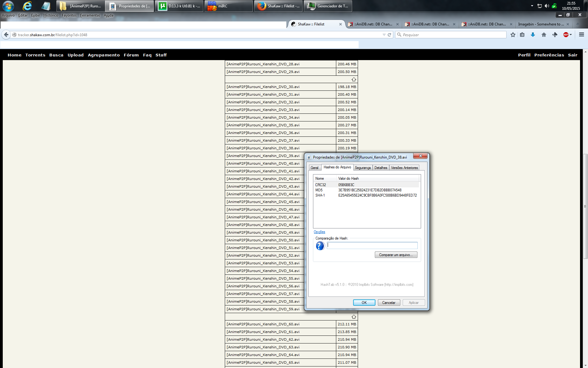Click Comparar um arquivo button
This screenshot has height=368, width=588.
tap(396, 255)
